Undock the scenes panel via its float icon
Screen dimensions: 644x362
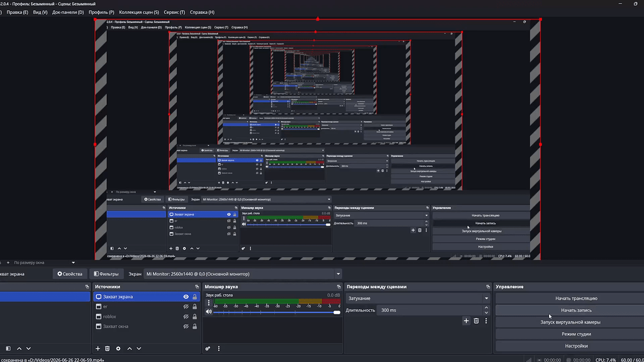(x=87, y=287)
